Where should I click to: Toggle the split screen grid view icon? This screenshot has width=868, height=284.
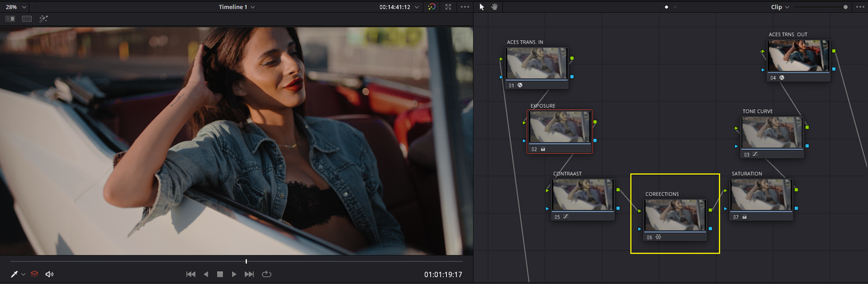click(x=27, y=19)
